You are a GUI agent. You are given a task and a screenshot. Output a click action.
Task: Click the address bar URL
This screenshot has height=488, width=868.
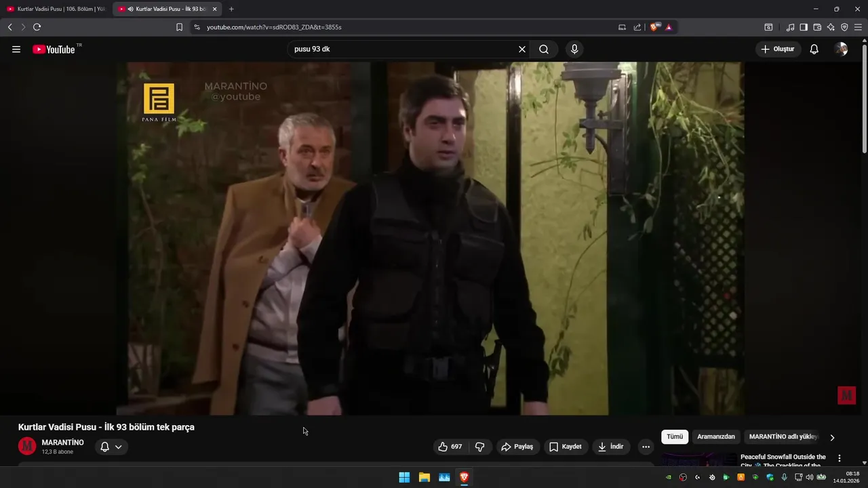(x=274, y=27)
